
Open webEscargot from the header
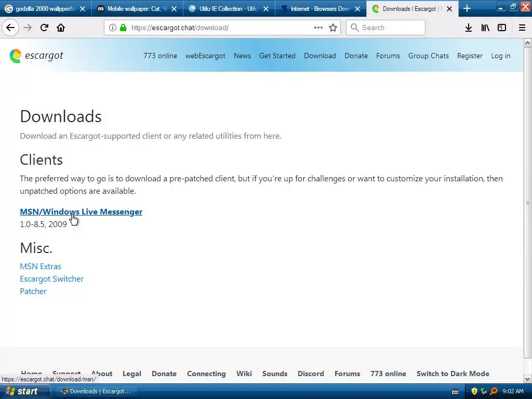point(205,56)
